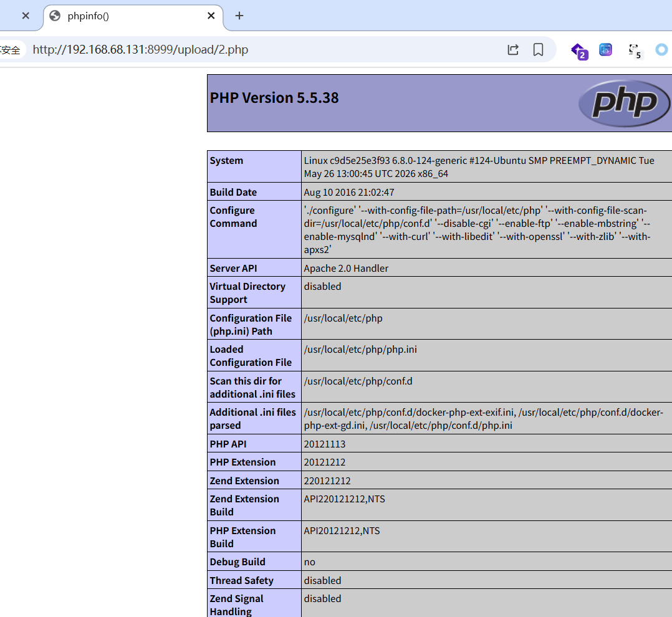
Task: Click the Build Date label
Action: (233, 193)
